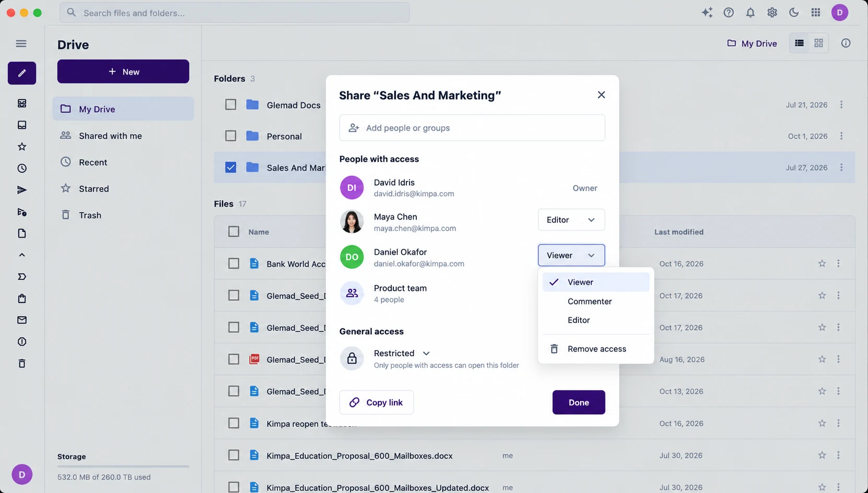Click the pencil compose icon in rail

pyautogui.click(x=22, y=73)
